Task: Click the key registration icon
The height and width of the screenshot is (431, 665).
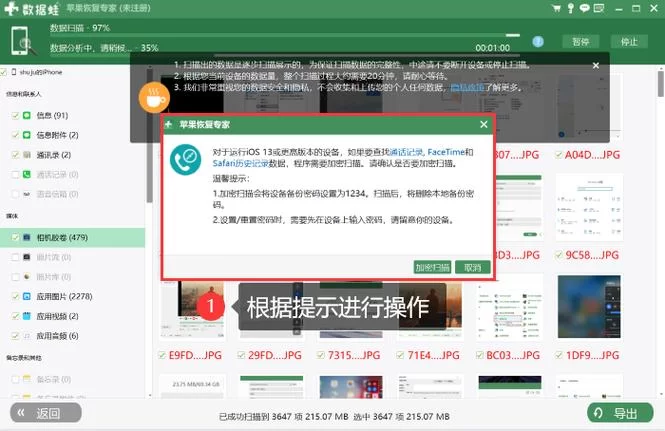Action: coord(570,8)
